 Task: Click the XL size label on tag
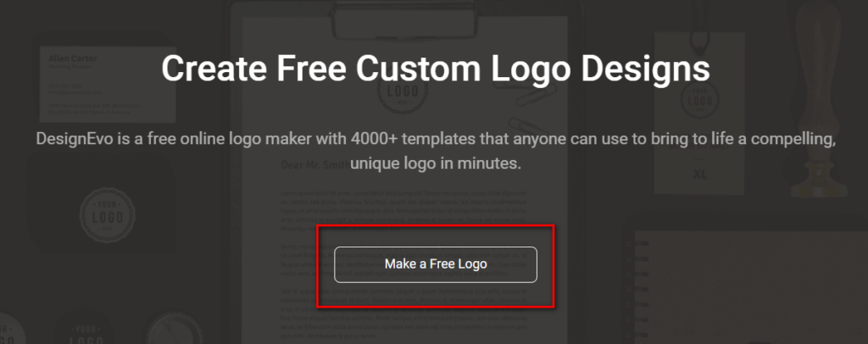700,175
